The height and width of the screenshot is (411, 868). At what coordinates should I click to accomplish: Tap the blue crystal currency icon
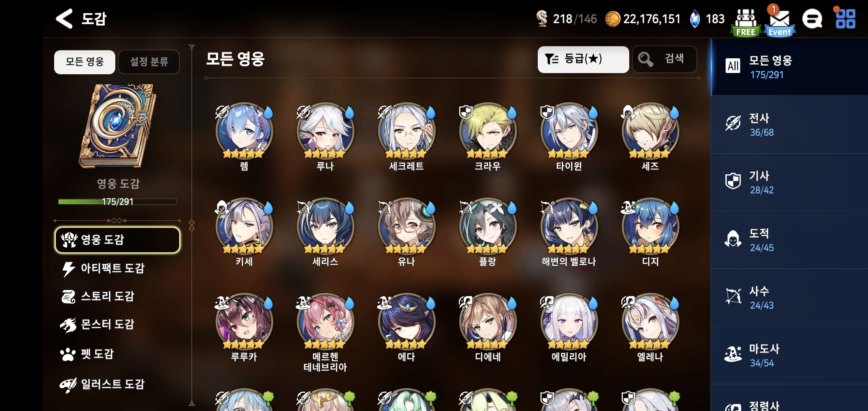(x=695, y=19)
